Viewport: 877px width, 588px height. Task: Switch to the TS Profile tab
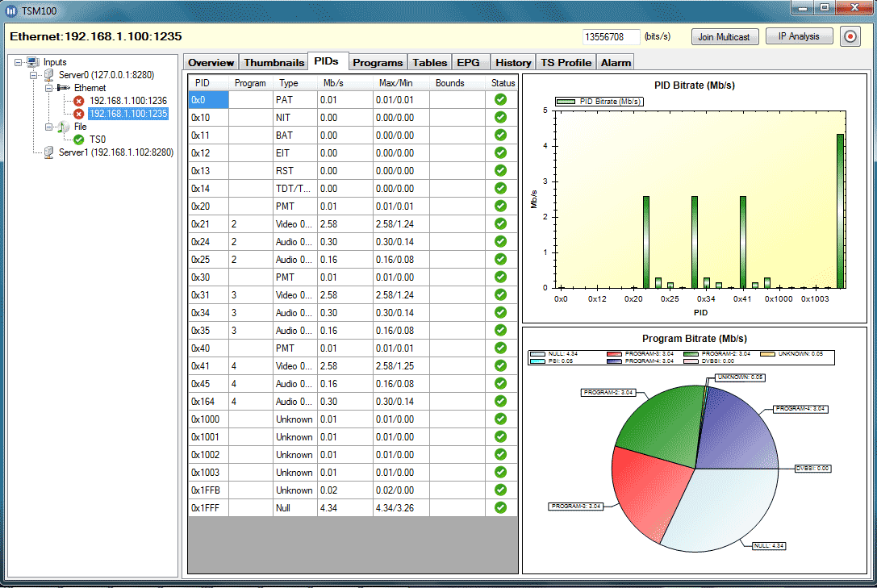coord(566,62)
